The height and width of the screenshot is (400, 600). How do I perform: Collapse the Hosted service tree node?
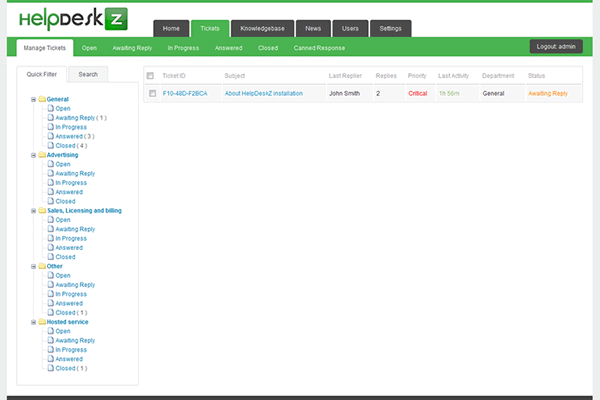pos(33,322)
